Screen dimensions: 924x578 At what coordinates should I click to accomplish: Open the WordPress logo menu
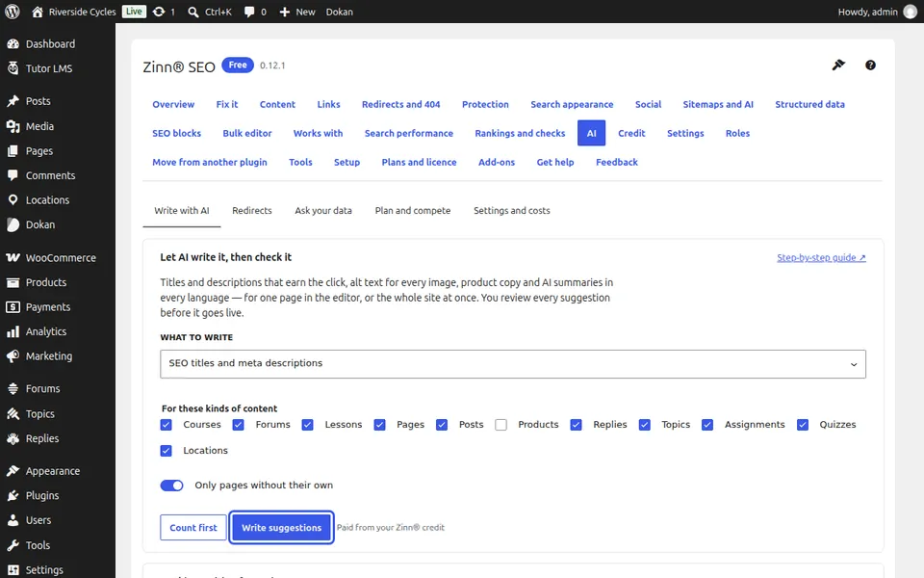click(x=13, y=12)
